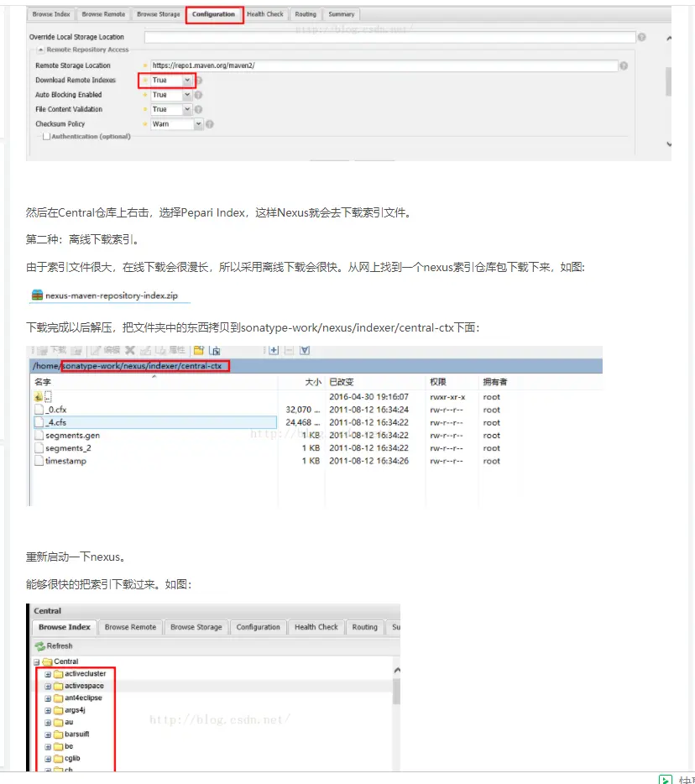Select the Configuration tab in top panel
The image size is (695, 784).
point(213,14)
